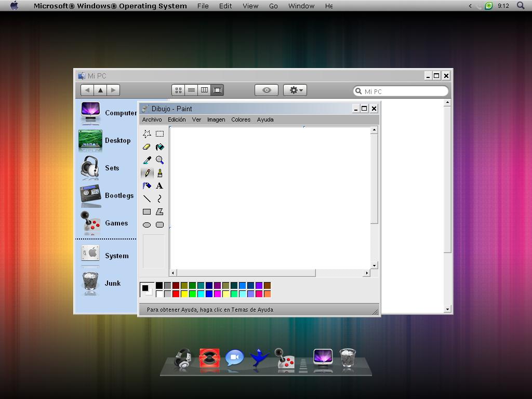Open the Edición menu in Paint
This screenshot has width=532, height=399.
[x=177, y=119]
